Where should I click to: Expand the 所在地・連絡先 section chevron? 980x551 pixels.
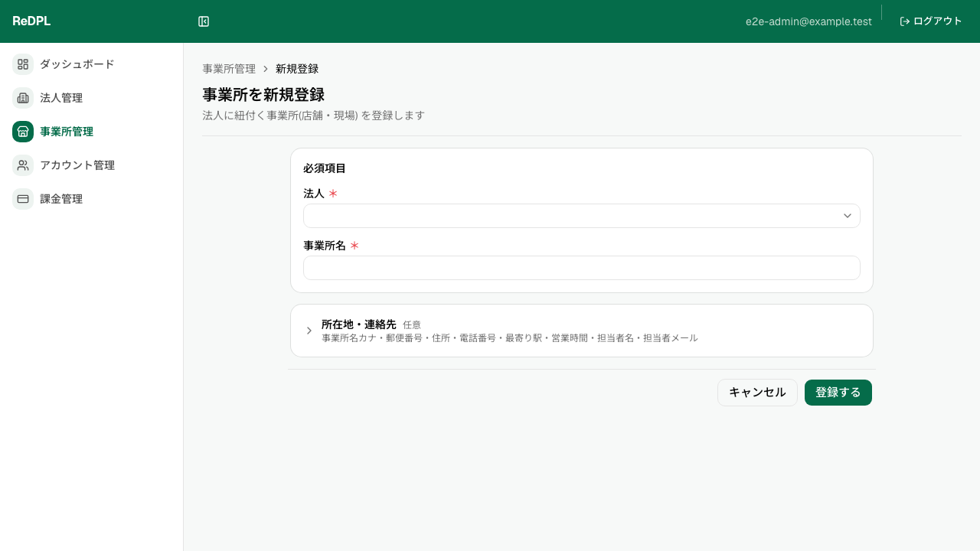pyautogui.click(x=309, y=331)
